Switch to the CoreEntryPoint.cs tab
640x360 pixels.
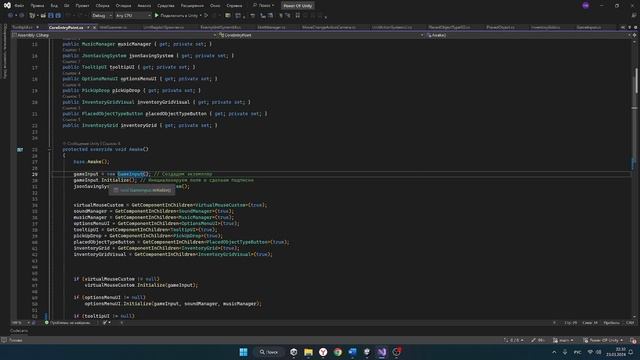66,27
